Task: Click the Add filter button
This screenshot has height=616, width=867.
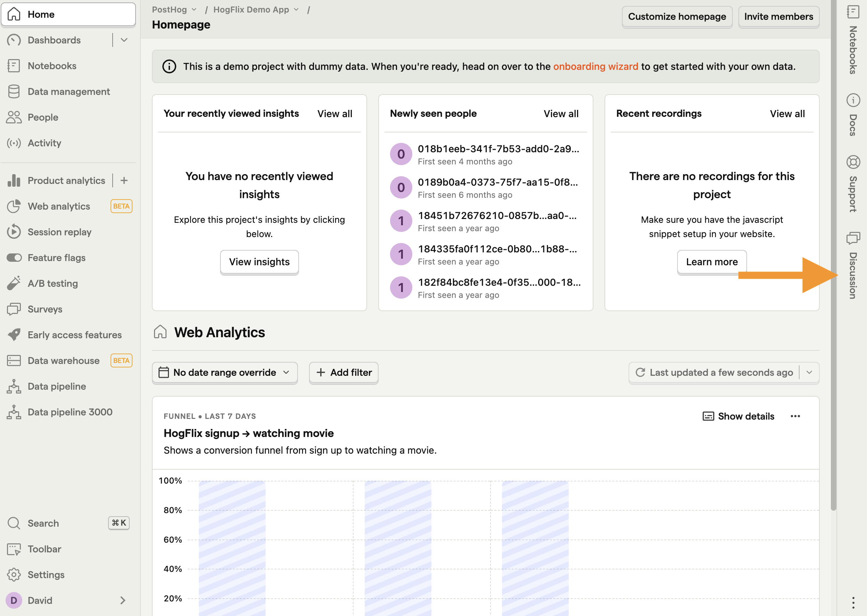Action: [x=343, y=372]
